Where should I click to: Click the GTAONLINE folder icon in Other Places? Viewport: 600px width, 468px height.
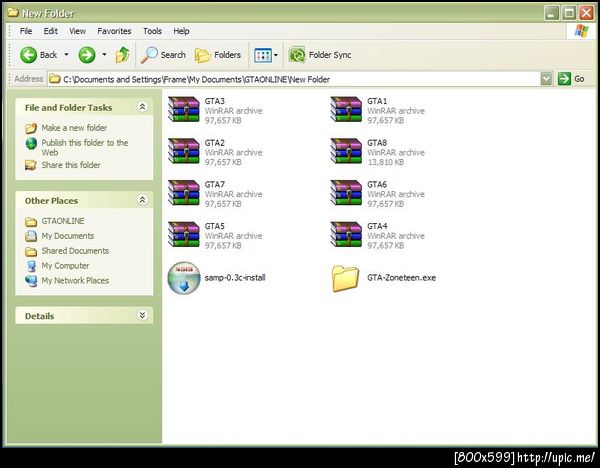(31, 222)
